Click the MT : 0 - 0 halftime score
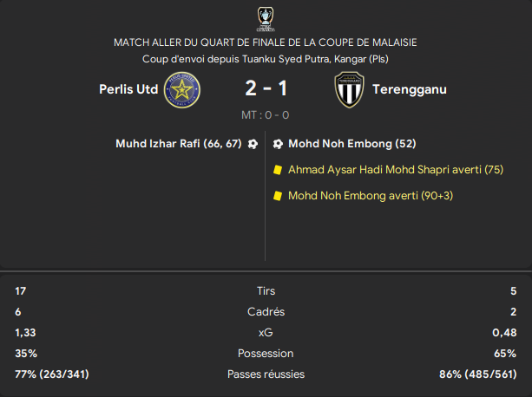The width and height of the screenshot is (532, 397). (266, 115)
